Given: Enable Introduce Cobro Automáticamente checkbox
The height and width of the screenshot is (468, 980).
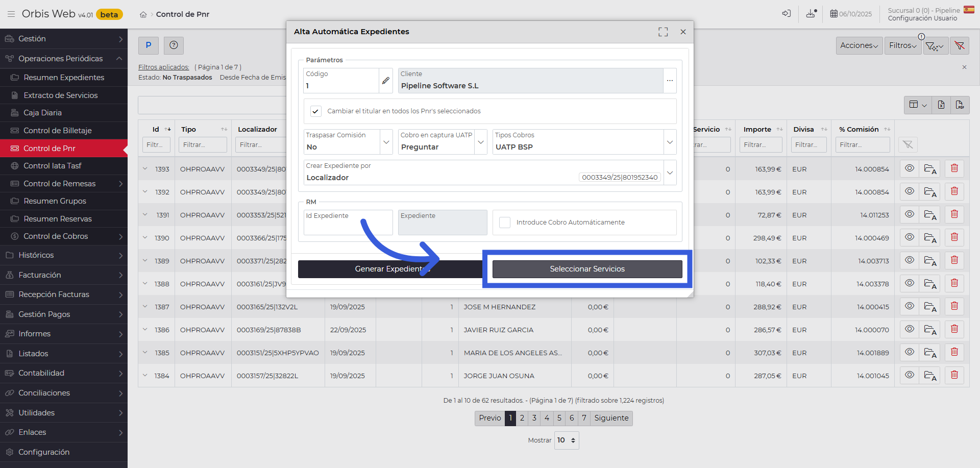Looking at the screenshot, I should (505, 223).
